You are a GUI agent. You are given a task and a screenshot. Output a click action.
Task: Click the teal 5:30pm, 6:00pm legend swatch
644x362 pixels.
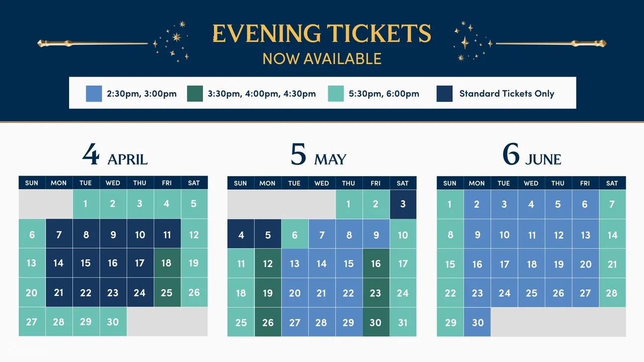336,93
